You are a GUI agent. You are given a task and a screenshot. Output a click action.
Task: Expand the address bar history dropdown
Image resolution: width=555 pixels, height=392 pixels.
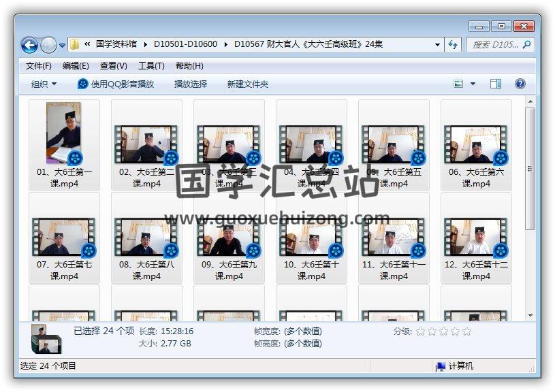click(437, 45)
